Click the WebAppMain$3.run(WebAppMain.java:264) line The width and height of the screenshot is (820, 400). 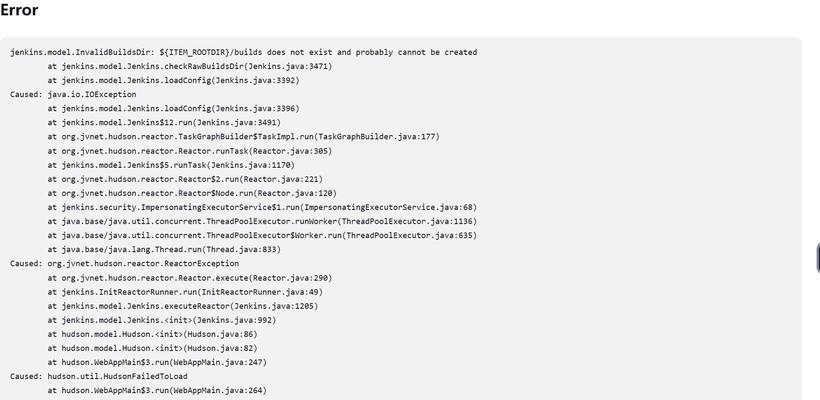click(x=157, y=391)
